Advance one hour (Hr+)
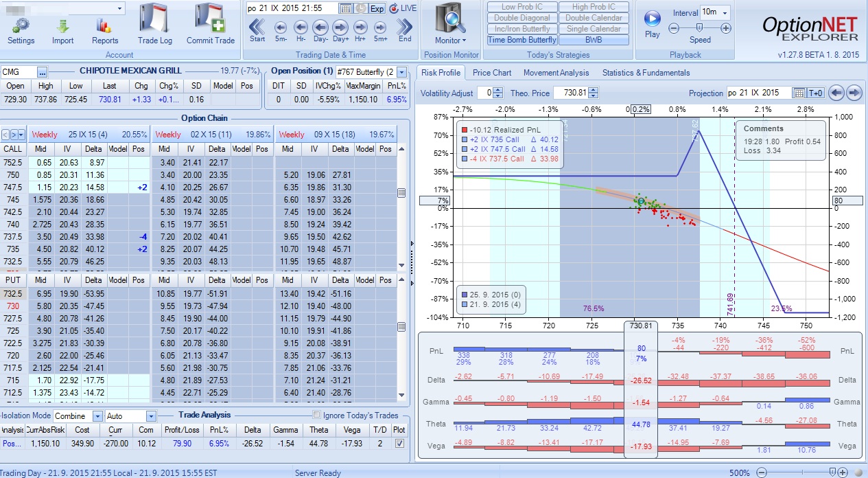 (x=361, y=31)
